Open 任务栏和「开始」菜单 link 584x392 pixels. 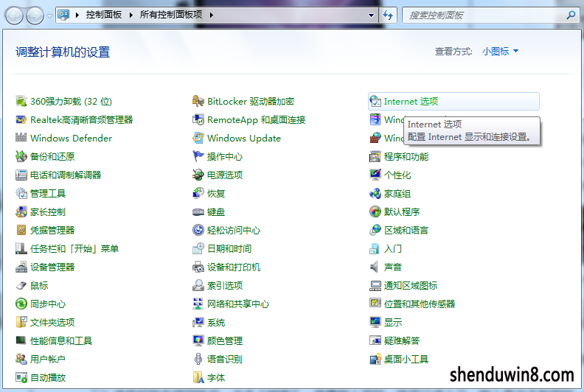[x=74, y=248]
